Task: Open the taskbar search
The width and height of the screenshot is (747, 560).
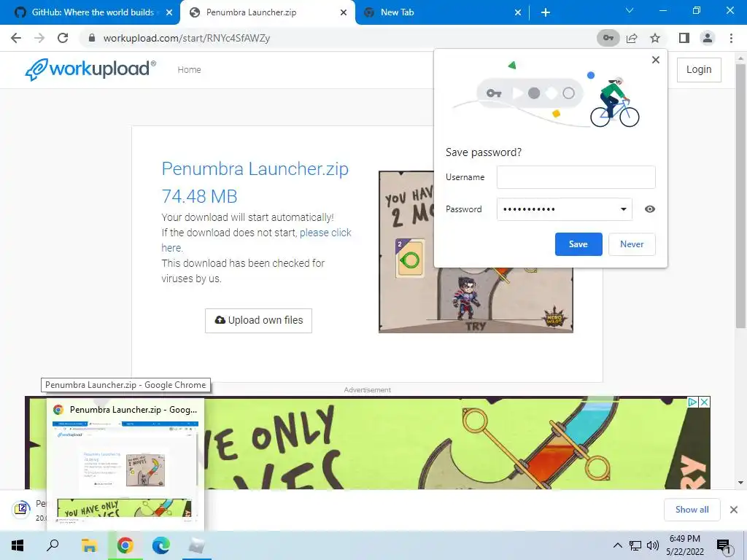Action: pyautogui.click(x=53, y=545)
